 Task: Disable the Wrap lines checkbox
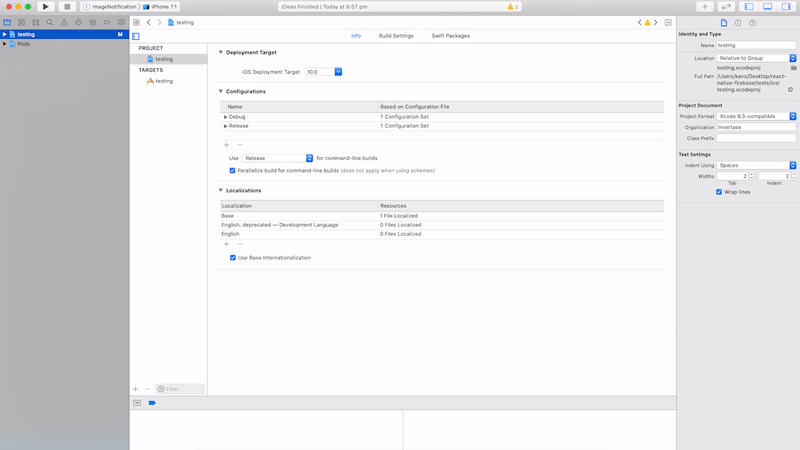tap(719, 192)
